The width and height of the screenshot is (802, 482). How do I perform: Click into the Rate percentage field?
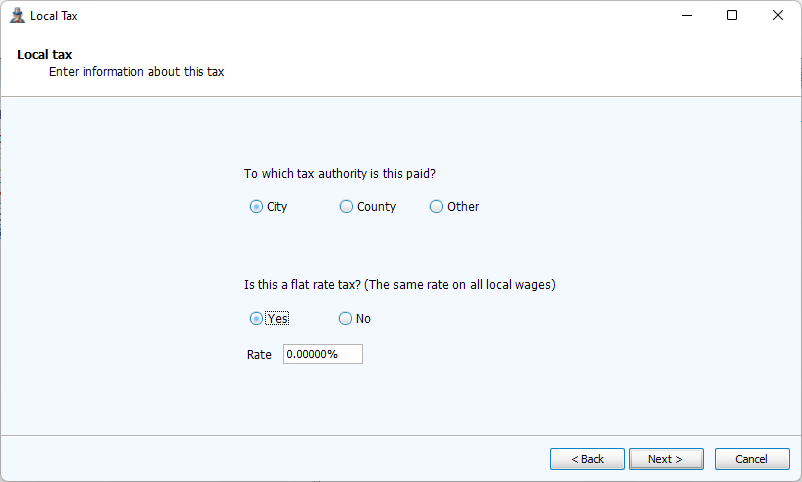pyautogui.click(x=322, y=355)
